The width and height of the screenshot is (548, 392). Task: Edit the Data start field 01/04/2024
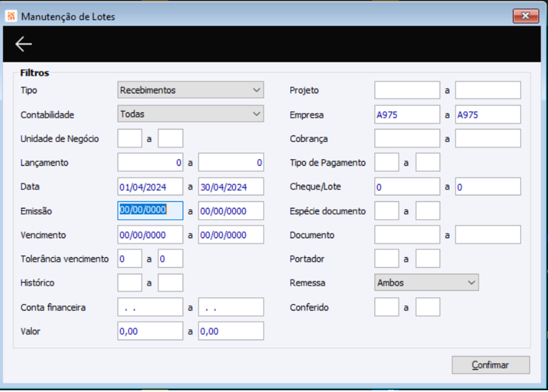click(x=150, y=187)
